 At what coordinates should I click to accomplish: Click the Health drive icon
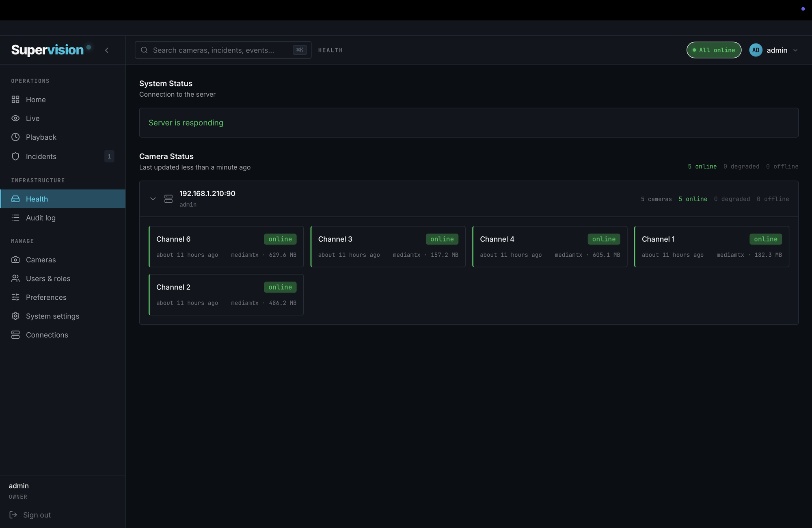pos(15,199)
